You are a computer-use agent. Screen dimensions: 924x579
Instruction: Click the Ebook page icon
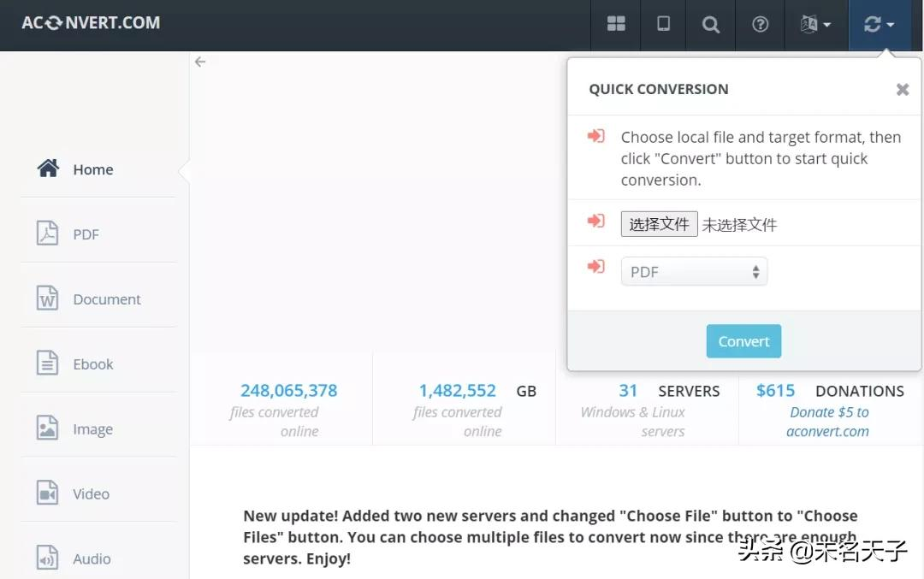click(47, 363)
